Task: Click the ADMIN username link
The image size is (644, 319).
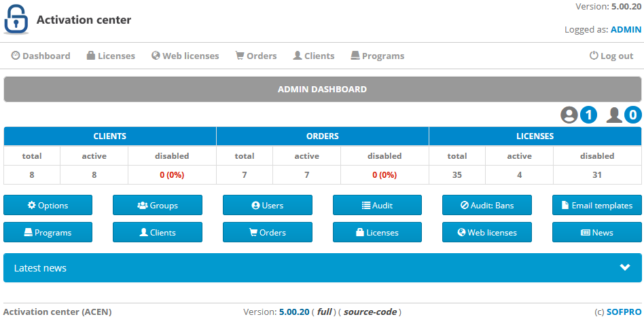Action: tap(626, 30)
